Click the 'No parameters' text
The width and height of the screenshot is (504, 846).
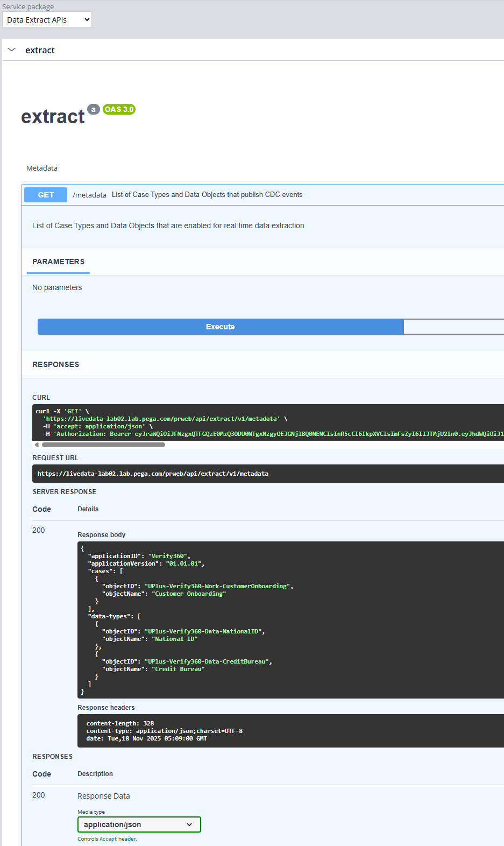57,287
